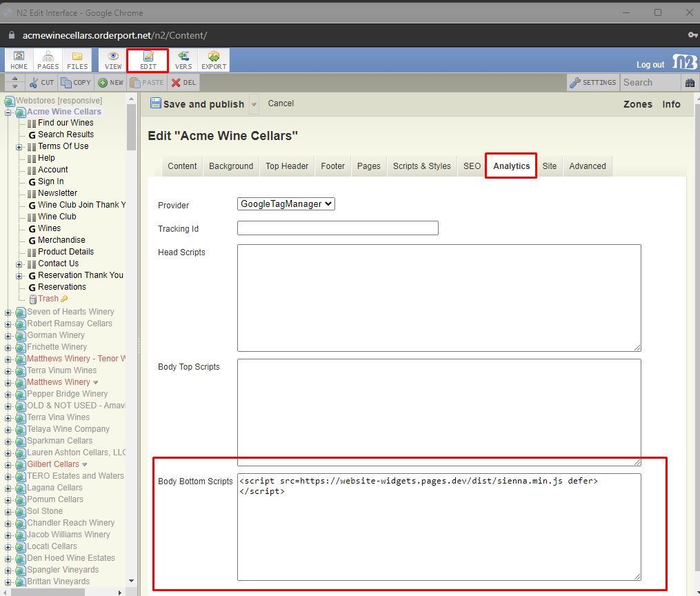This screenshot has width=700, height=596.
Task: Click the Log out link
Action: tap(650, 65)
